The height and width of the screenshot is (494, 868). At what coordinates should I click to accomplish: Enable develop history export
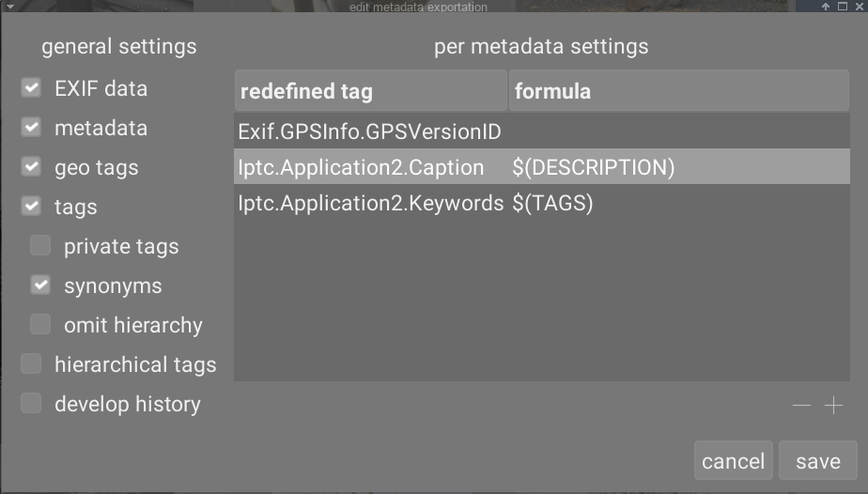[31, 404]
